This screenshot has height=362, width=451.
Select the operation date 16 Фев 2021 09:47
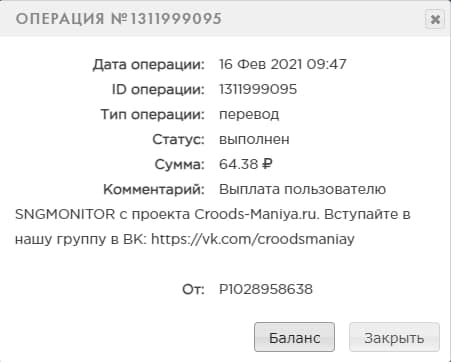pos(283,64)
